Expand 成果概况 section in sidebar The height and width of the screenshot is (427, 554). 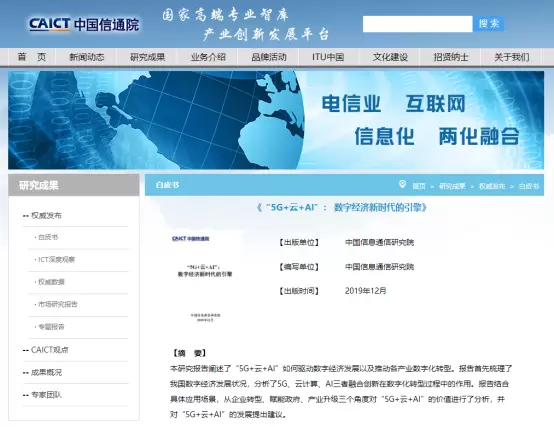click(46, 372)
